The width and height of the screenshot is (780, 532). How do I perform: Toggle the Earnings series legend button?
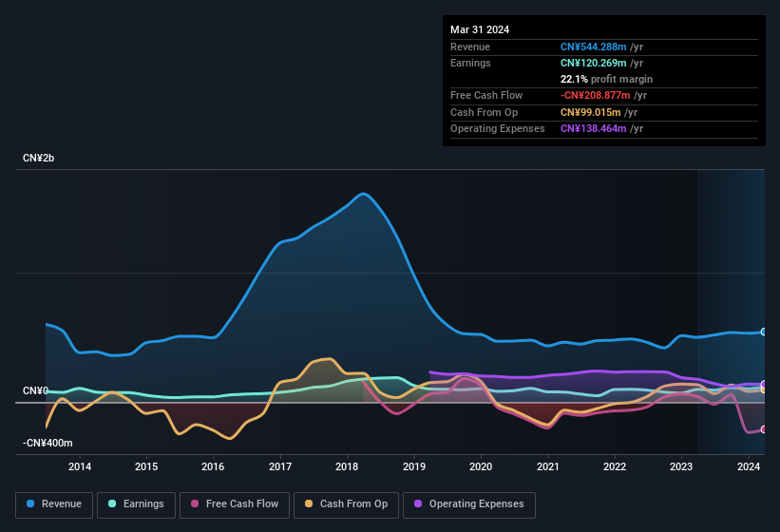[x=136, y=504]
